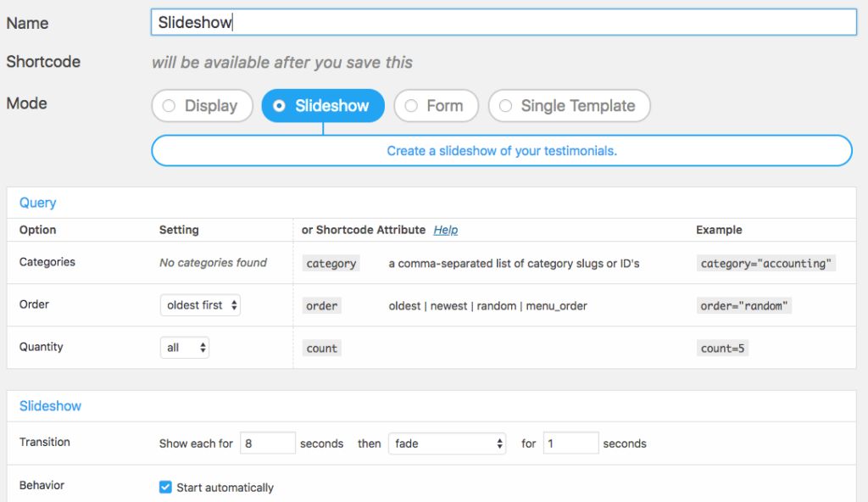Select the count shortcode attribute tag
Viewport: 868px width, 502px height.
point(321,348)
